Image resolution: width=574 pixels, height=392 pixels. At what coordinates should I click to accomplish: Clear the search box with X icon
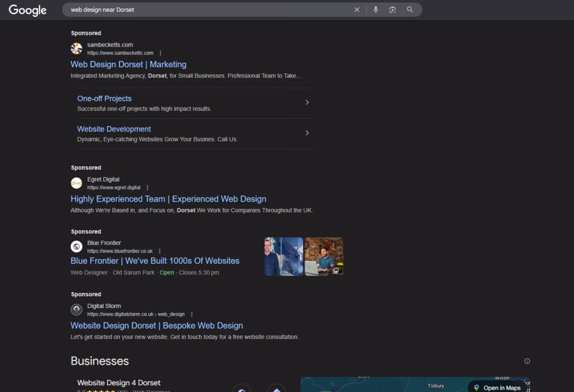(357, 10)
